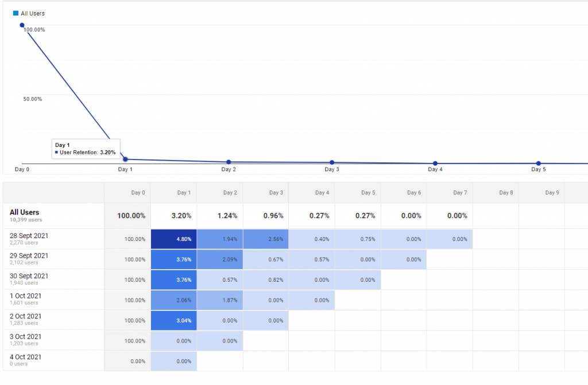This screenshot has width=588, height=385.
Task: Click the 2.56% Day 3 cell
Action: point(266,239)
